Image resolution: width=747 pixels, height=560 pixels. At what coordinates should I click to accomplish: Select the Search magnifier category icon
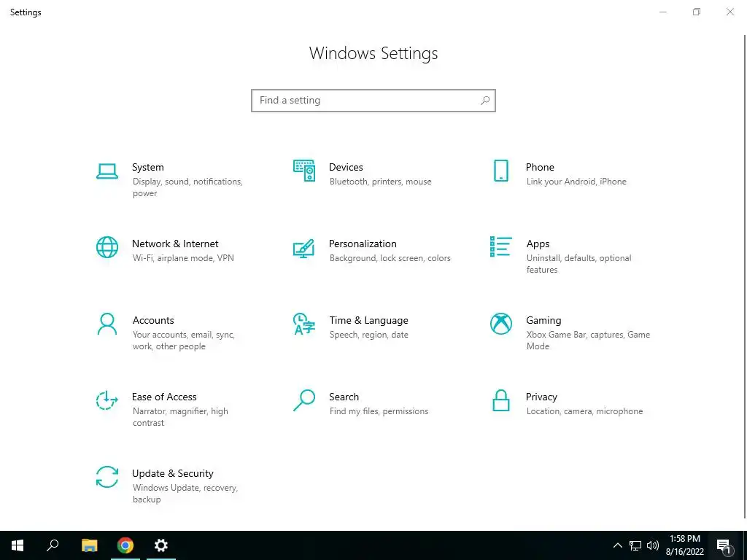point(304,400)
